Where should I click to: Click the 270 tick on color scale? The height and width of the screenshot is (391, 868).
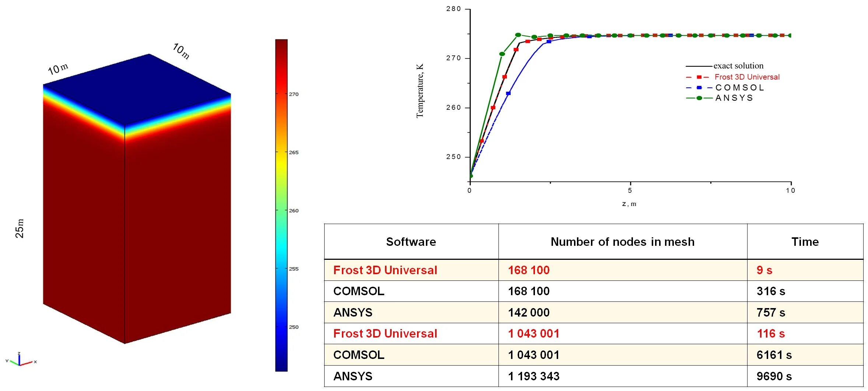pyautogui.click(x=293, y=94)
